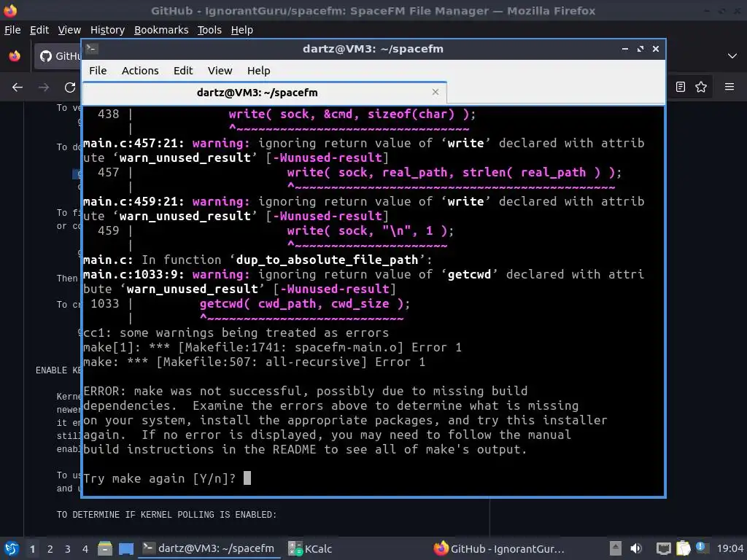The width and height of the screenshot is (747, 560).
Task: Open the terminal's Edit menu
Action: (183, 71)
